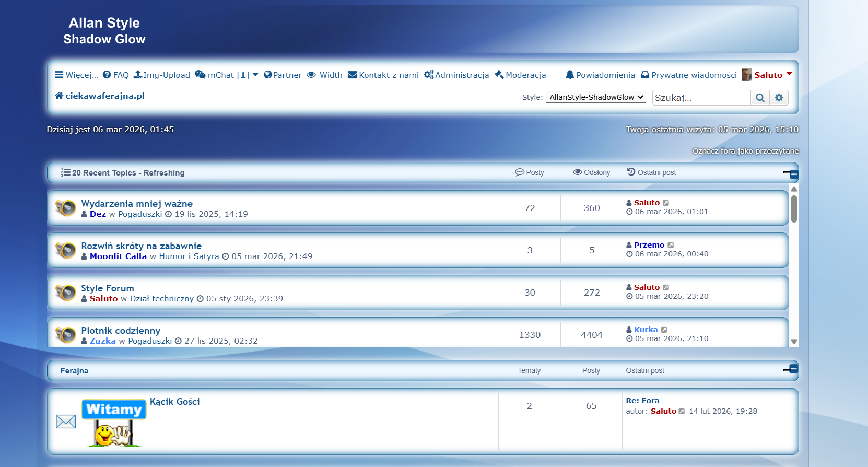Expand the Saluto user menu

click(x=789, y=74)
